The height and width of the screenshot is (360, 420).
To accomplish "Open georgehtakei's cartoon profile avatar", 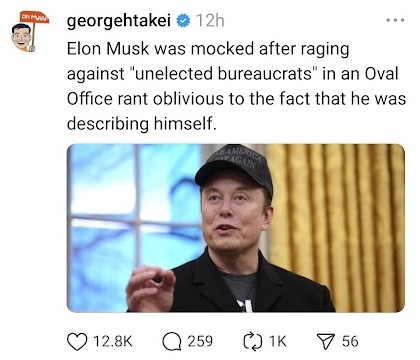I will click(26, 32).
